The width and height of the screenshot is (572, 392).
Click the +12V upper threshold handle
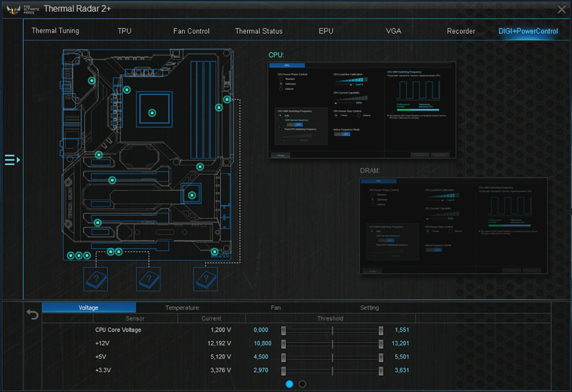[381, 344]
